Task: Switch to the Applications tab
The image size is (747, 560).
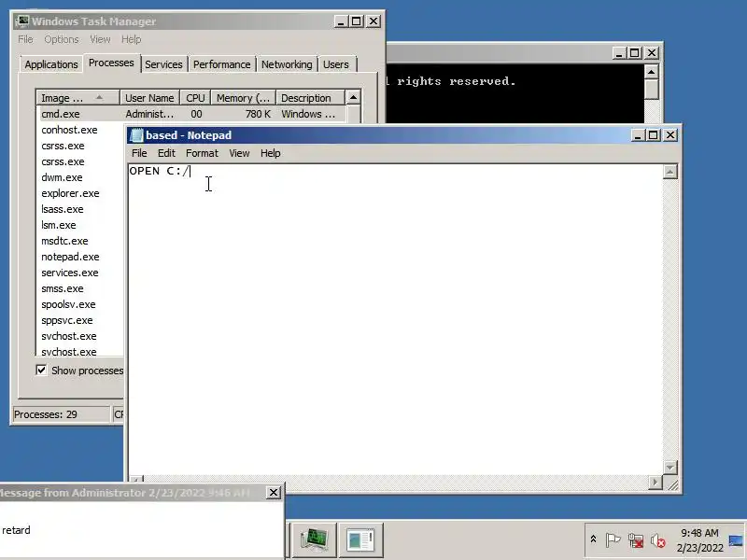Action: (51, 64)
